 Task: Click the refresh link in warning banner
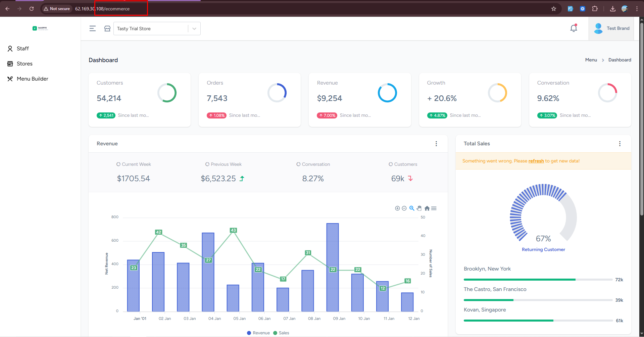click(536, 161)
